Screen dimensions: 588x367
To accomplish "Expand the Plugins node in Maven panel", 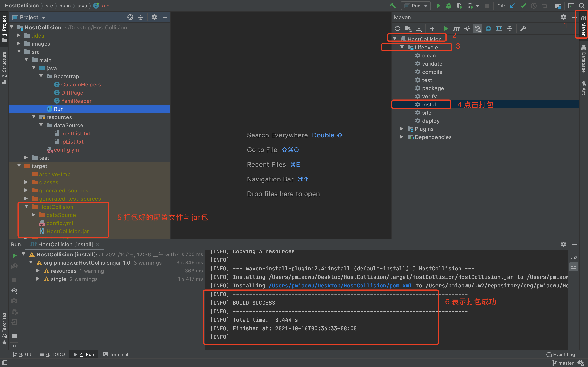I will click(402, 129).
